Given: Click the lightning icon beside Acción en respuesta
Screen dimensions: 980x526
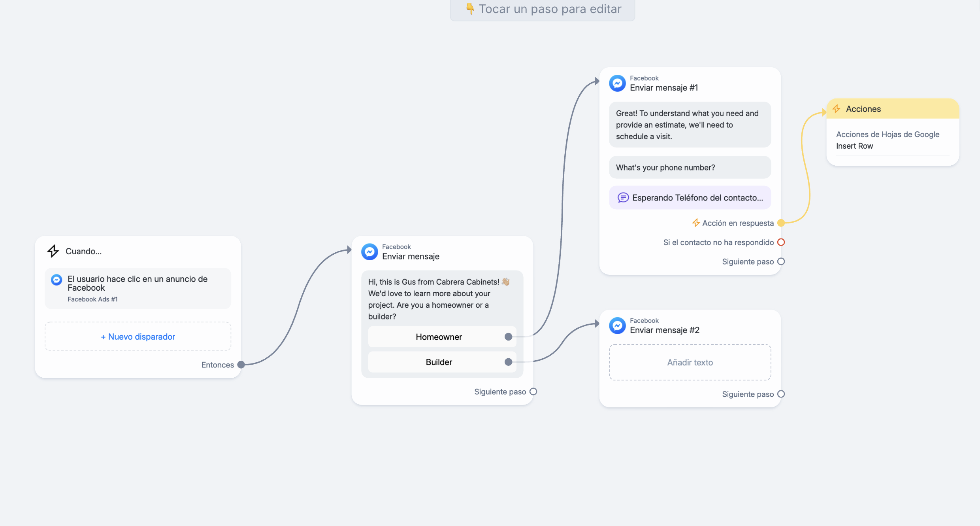Looking at the screenshot, I should click(696, 223).
